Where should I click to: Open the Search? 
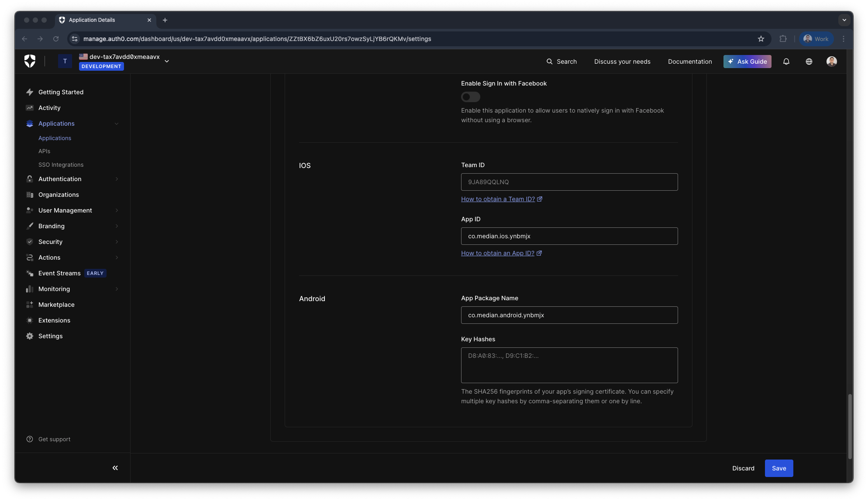click(561, 62)
